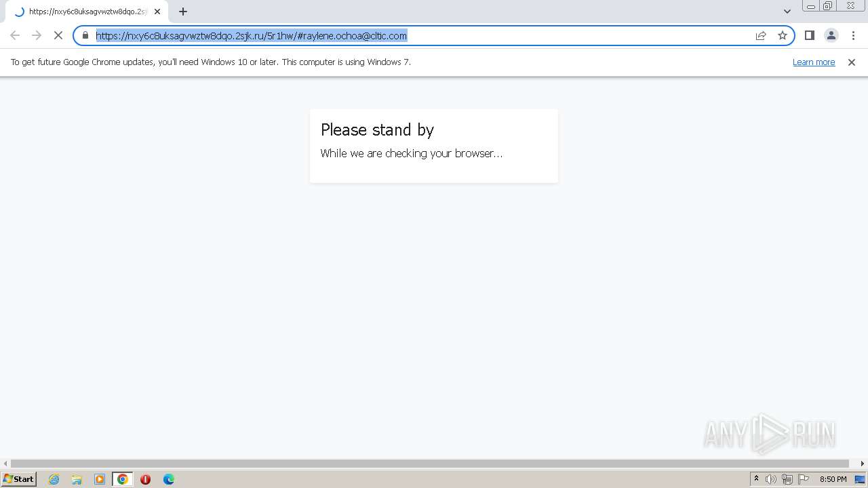Open the Learn more link
Viewport: 868px width, 488px height.
pyautogui.click(x=814, y=62)
